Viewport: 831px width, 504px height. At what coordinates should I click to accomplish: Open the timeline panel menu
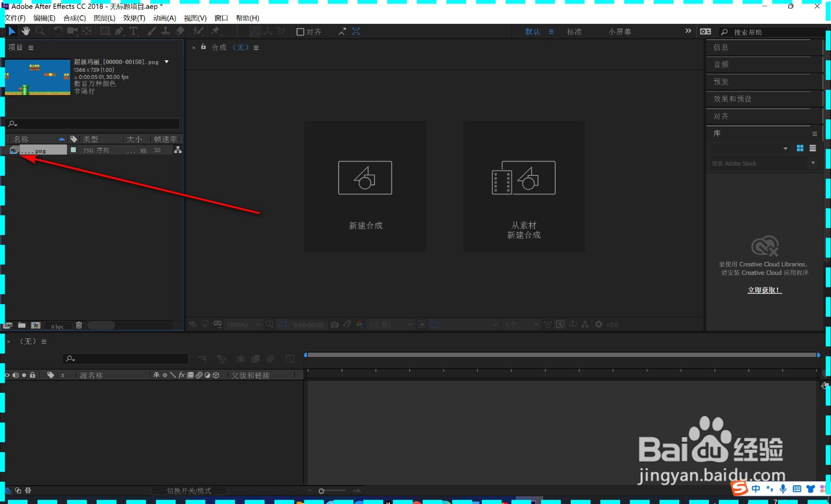44,342
